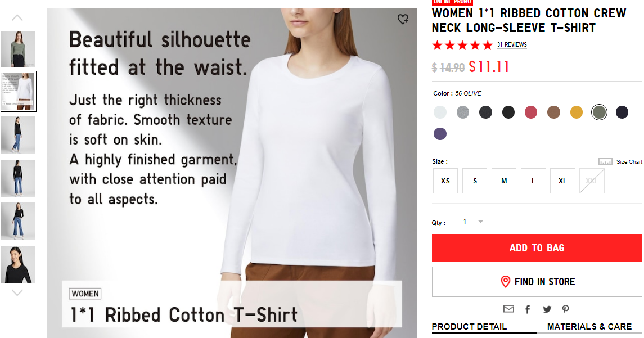This screenshot has height=338, width=644.
Task: Open the Size Chart ruler icon
Action: pyautogui.click(x=605, y=162)
